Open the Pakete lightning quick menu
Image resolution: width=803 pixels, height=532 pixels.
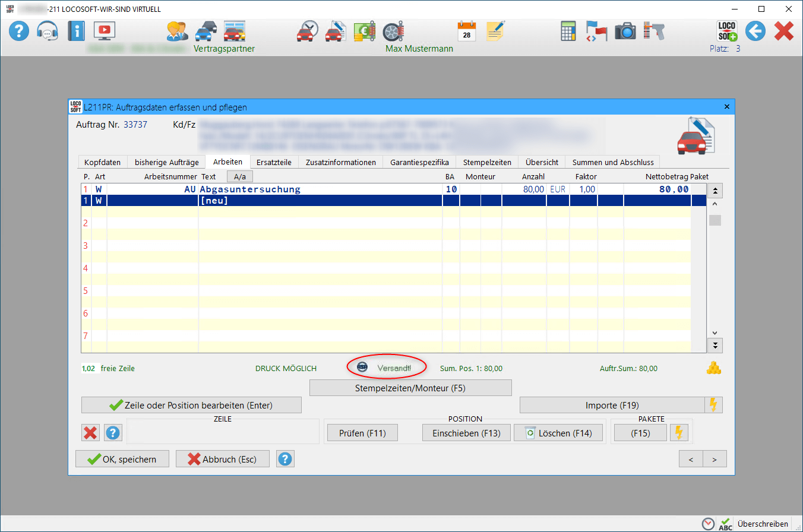(679, 433)
